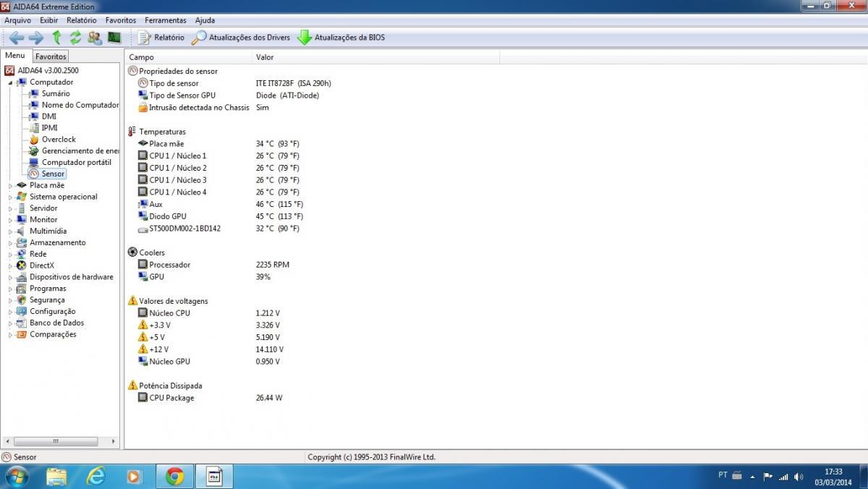The height and width of the screenshot is (489, 868).
Task: Expand the Multimídia node
Action: [10, 232]
